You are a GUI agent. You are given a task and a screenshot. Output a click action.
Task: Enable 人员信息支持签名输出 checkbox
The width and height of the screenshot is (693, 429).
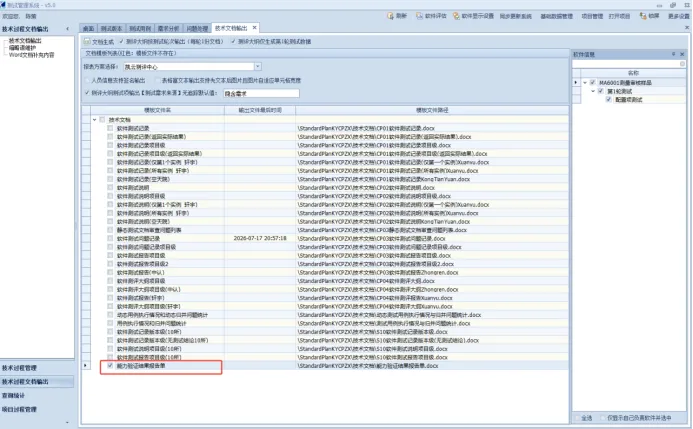point(87,80)
